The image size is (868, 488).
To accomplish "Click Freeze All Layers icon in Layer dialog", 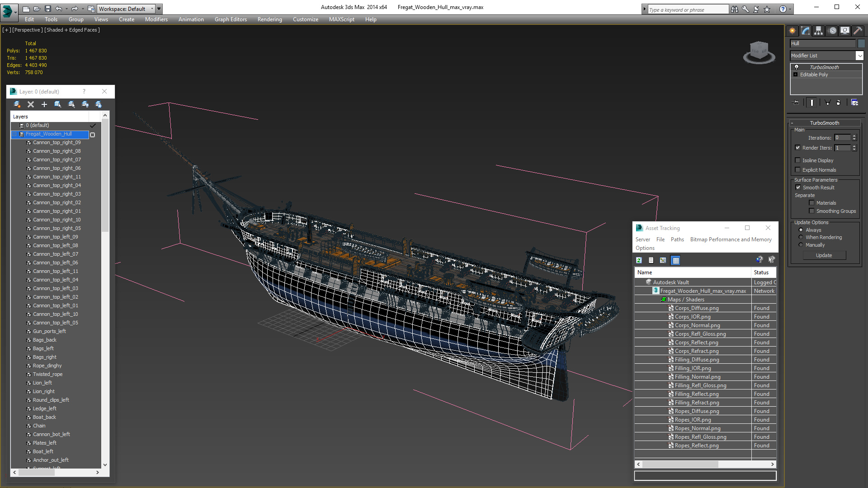I will [x=99, y=104].
